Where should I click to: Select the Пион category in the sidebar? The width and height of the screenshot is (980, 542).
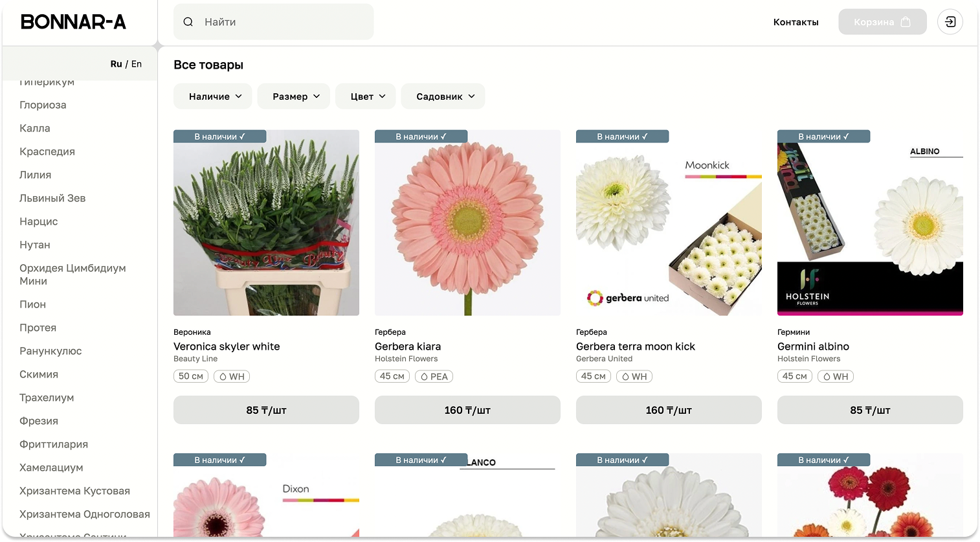32,304
